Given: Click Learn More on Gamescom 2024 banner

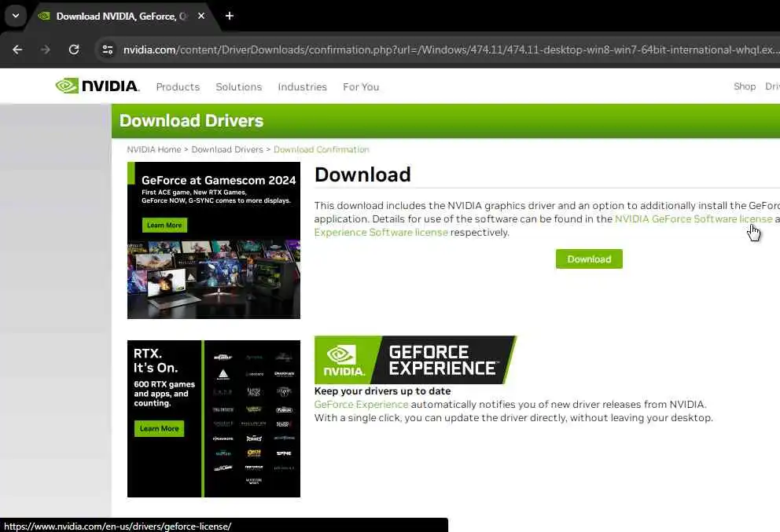Looking at the screenshot, I should [x=164, y=226].
